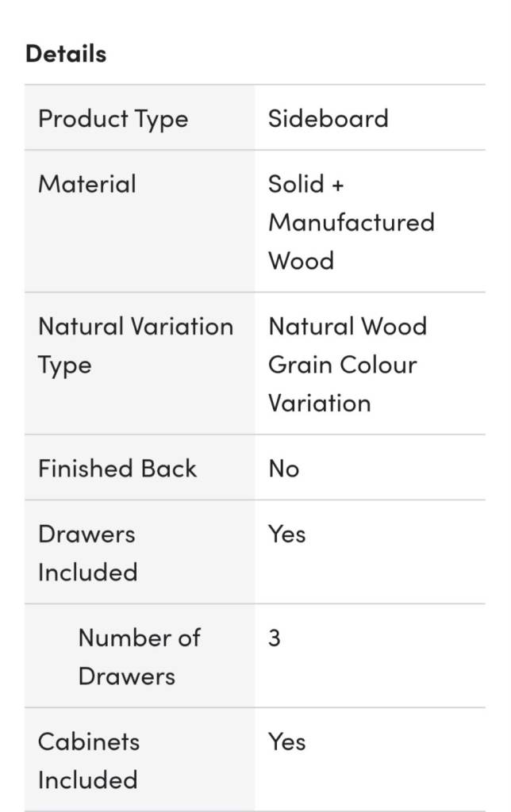Click the word Wood below Manufactured
511x812 pixels.
pos(301,261)
